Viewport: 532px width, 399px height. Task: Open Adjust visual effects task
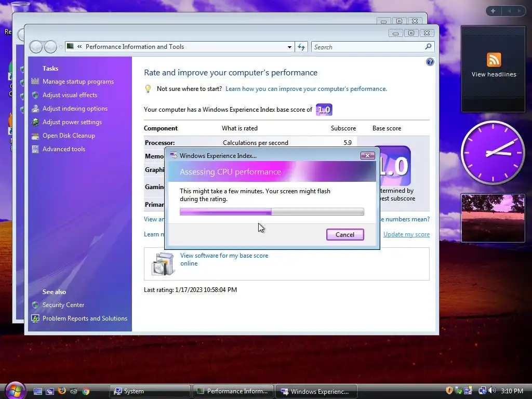click(70, 95)
